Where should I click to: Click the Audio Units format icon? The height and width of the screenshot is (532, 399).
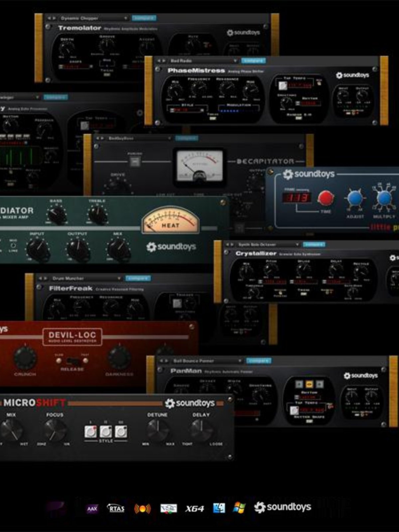(x=142, y=509)
